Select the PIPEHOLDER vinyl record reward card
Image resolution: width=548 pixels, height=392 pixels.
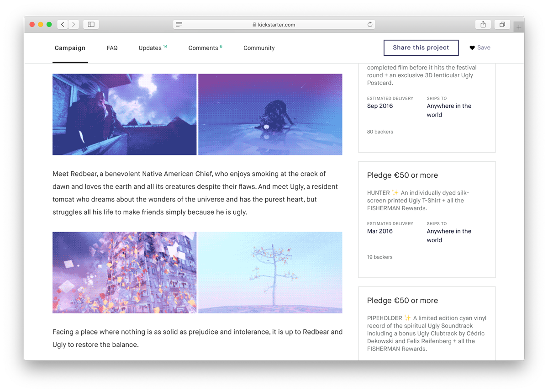427,324
